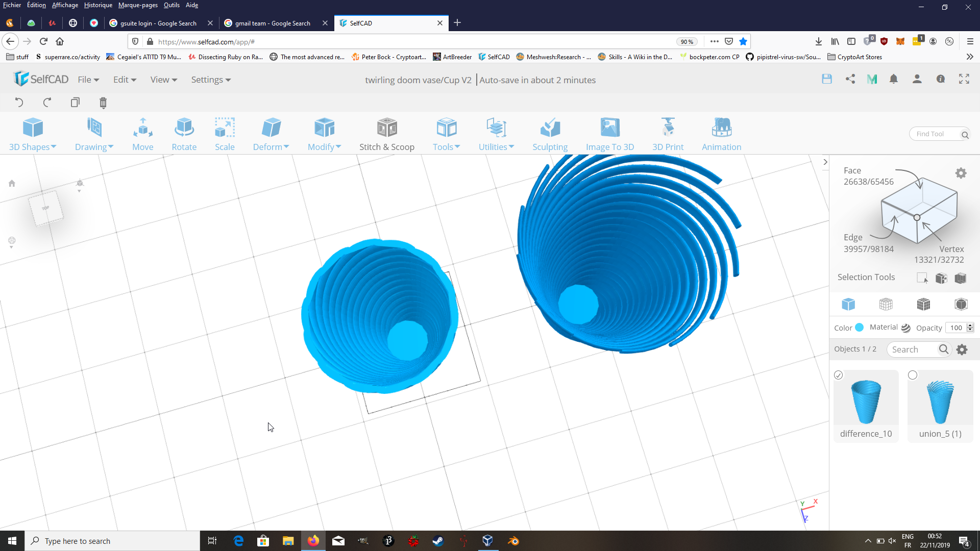Open the MyMiniFactory M icon

872,79
